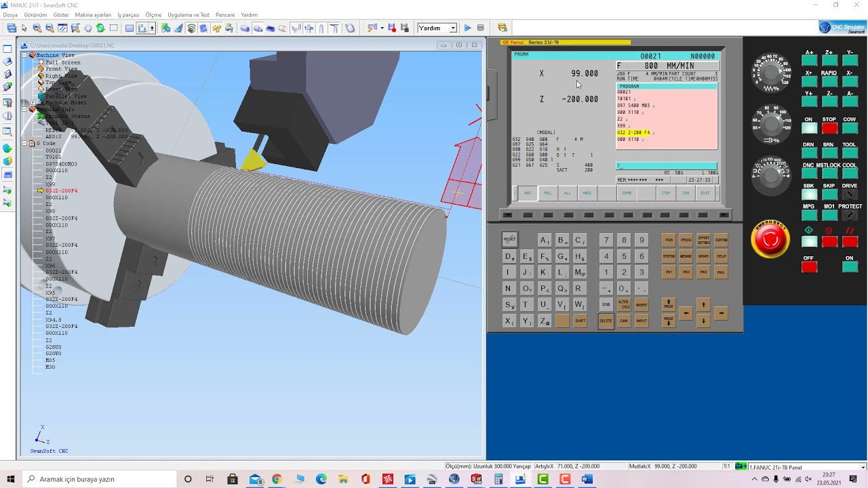This screenshot has width=868, height=488.
Task: Open Chrome from the taskbar
Action: pyautogui.click(x=277, y=479)
